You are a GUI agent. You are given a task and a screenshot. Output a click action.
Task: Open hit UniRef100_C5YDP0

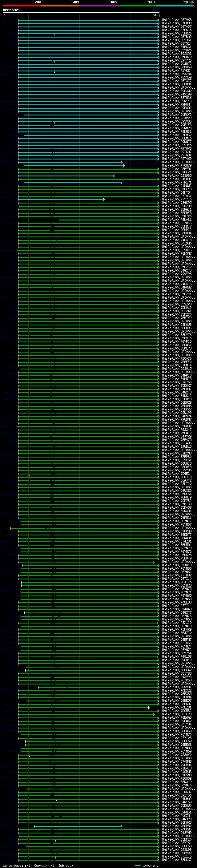pos(177,50)
